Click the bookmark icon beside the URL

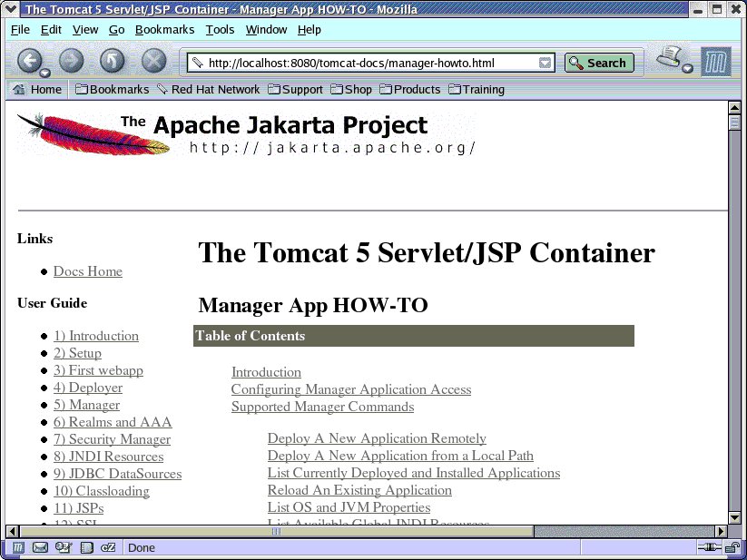(x=197, y=63)
